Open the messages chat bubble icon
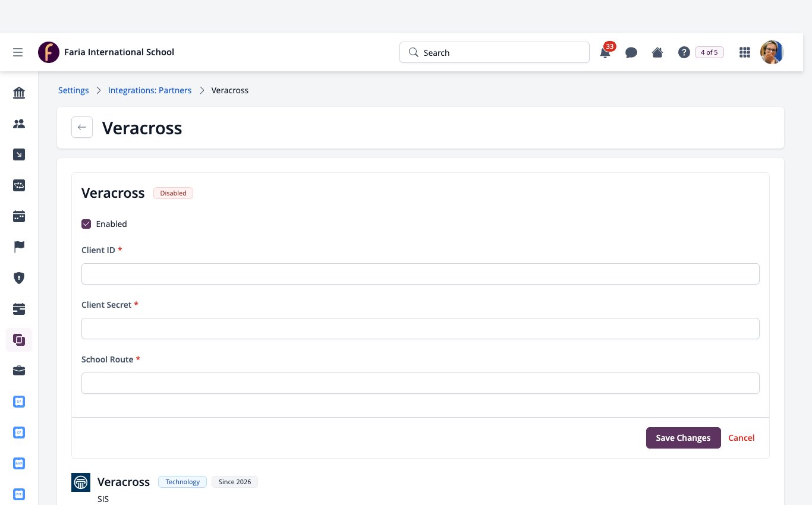This screenshot has height=505, width=812. point(631,52)
